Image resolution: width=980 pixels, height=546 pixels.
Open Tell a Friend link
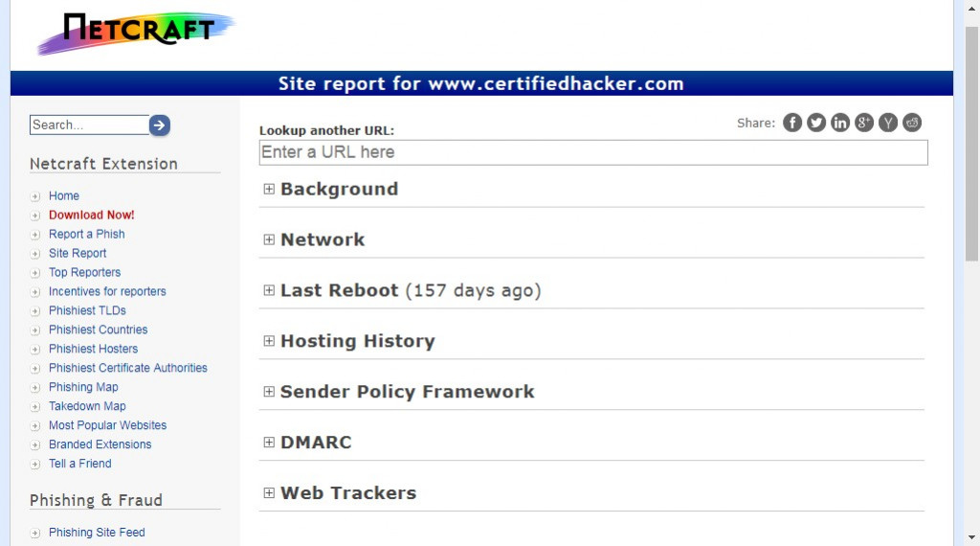[80, 464]
